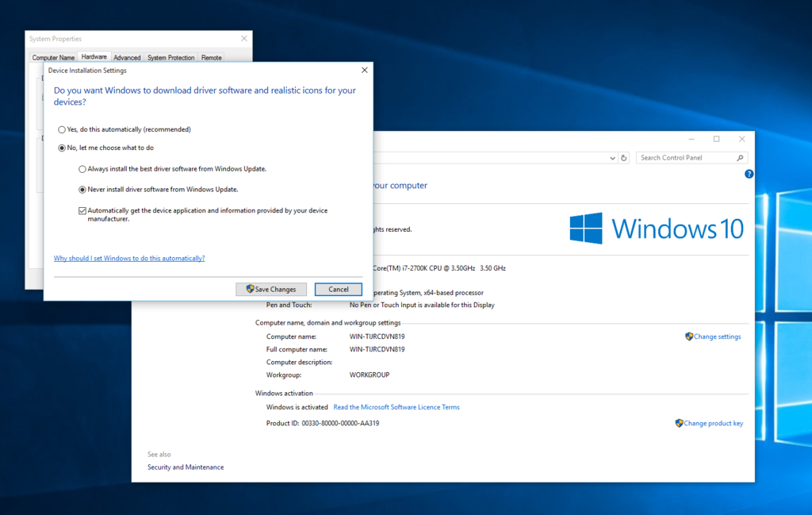Toggle 'Automatically get the device application' checkbox
Screen dimensions: 812x515
pos(82,211)
